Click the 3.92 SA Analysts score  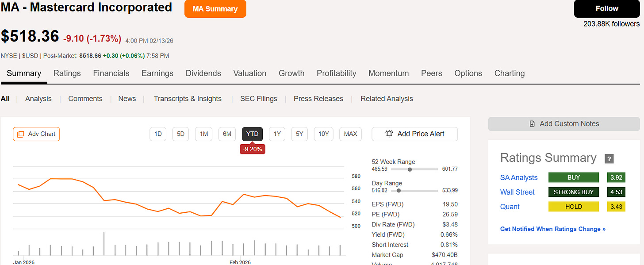coord(615,177)
